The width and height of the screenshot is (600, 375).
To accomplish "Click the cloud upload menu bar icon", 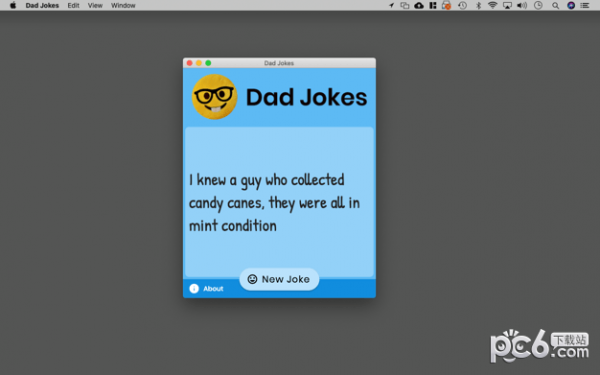I will click(x=419, y=5).
